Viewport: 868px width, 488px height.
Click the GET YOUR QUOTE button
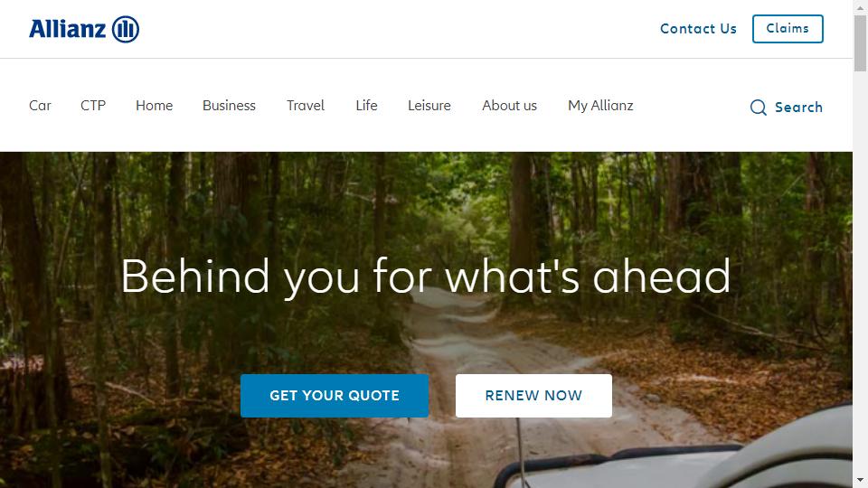click(x=335, y=396)
